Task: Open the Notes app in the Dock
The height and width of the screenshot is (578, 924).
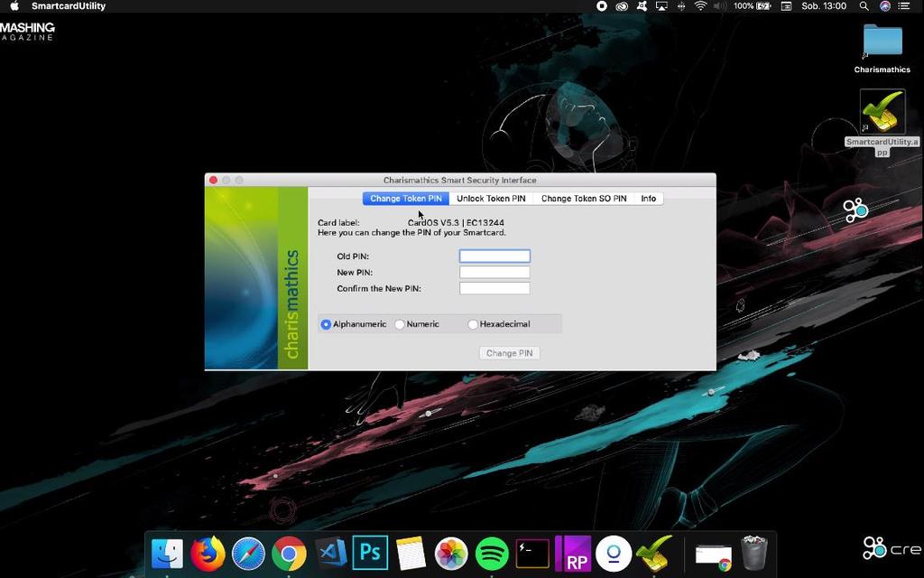Action: pyautogui.click(x=411, y=554)
